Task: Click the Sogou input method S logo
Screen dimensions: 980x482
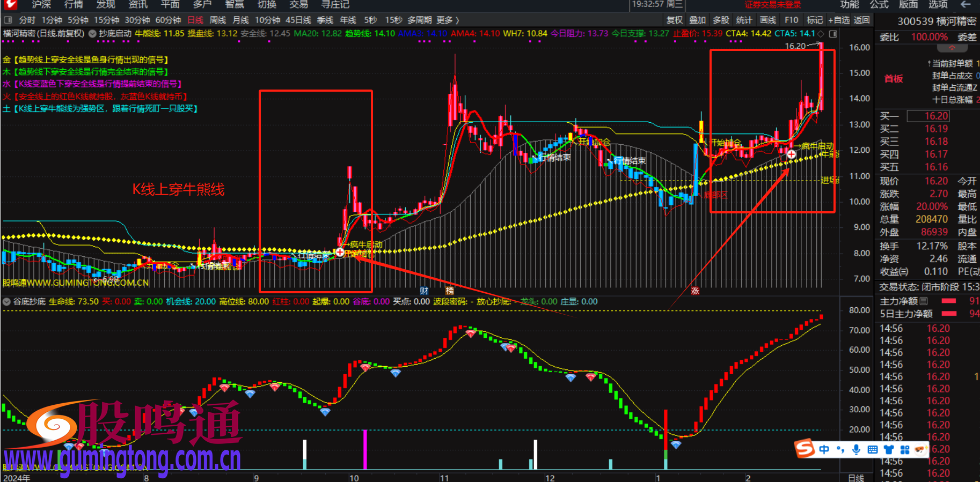Action: click(805, 448)
